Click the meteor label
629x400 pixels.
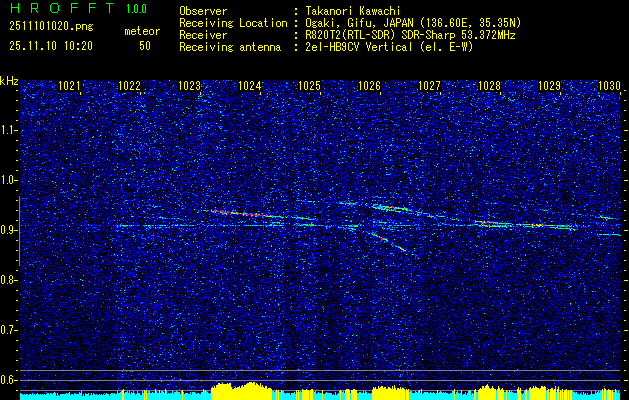point(142,31)
